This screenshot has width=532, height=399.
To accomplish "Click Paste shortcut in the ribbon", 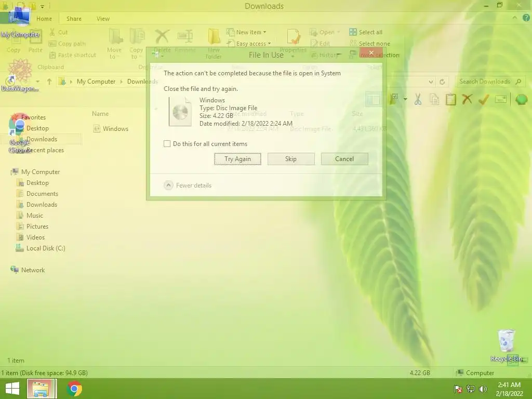I will [x=73, y=55].
